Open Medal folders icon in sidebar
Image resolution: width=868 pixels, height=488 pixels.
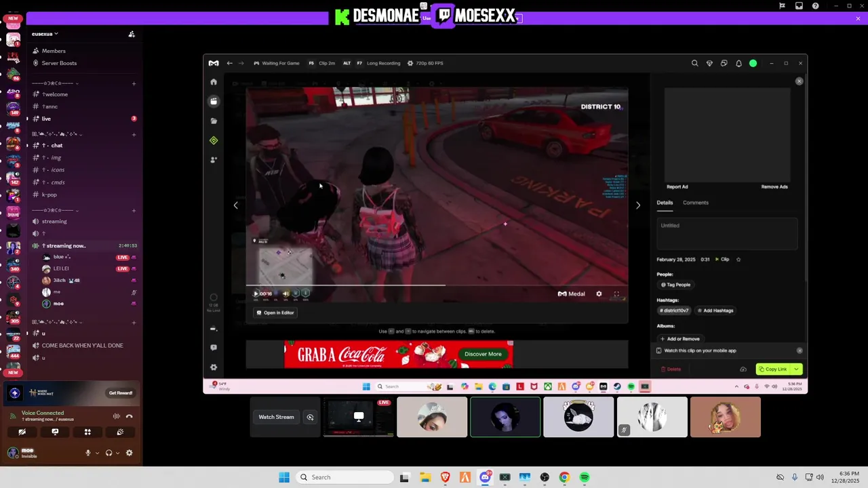tap(214, 121)
